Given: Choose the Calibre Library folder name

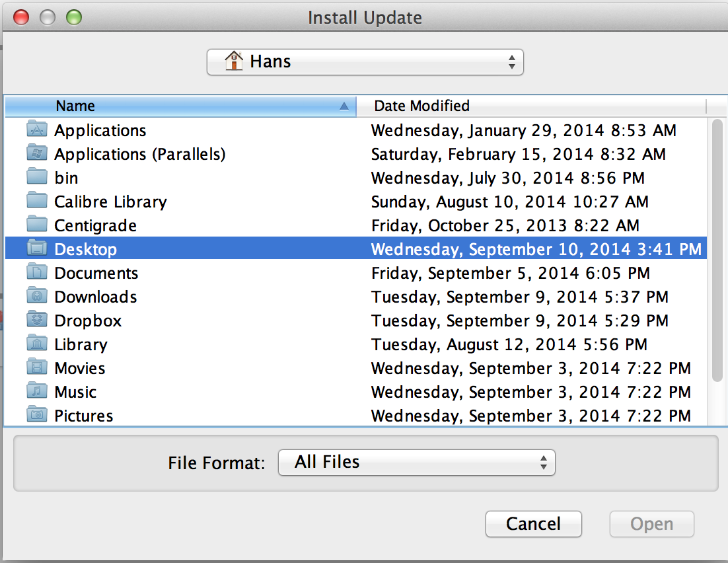Looking at the screenshot, I should pos(110,202).
